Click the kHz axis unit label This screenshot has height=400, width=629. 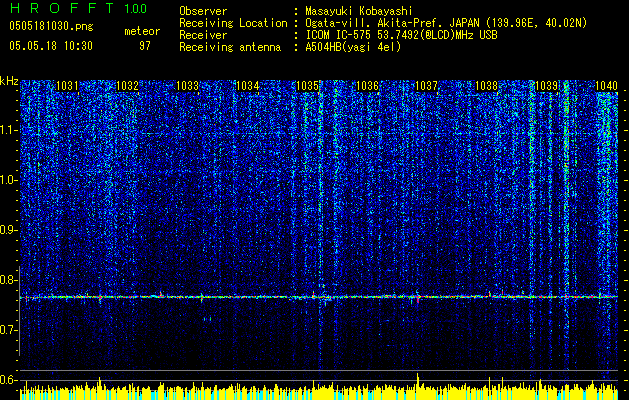click(9, 81)
